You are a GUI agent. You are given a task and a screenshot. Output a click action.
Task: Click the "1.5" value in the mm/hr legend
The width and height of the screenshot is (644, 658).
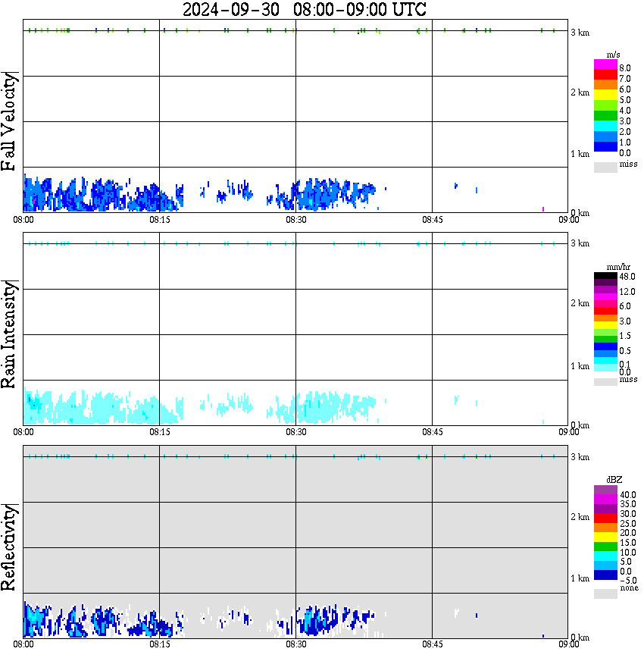click(x=625, y=336)
